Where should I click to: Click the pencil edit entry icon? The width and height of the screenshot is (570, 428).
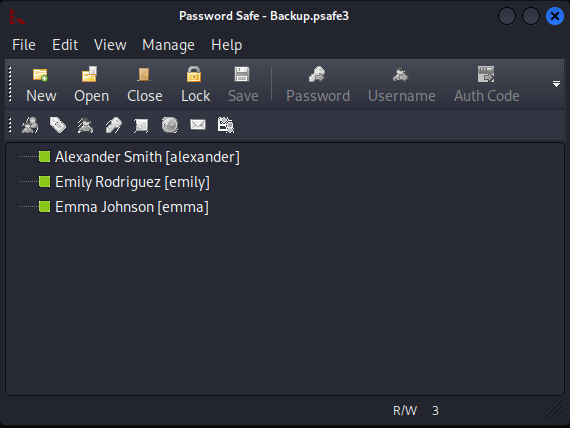point(113,125)
